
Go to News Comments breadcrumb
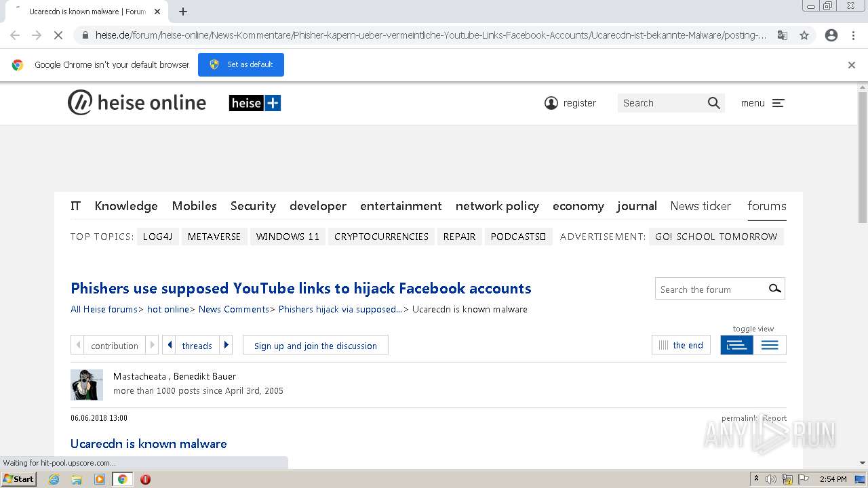233,309
